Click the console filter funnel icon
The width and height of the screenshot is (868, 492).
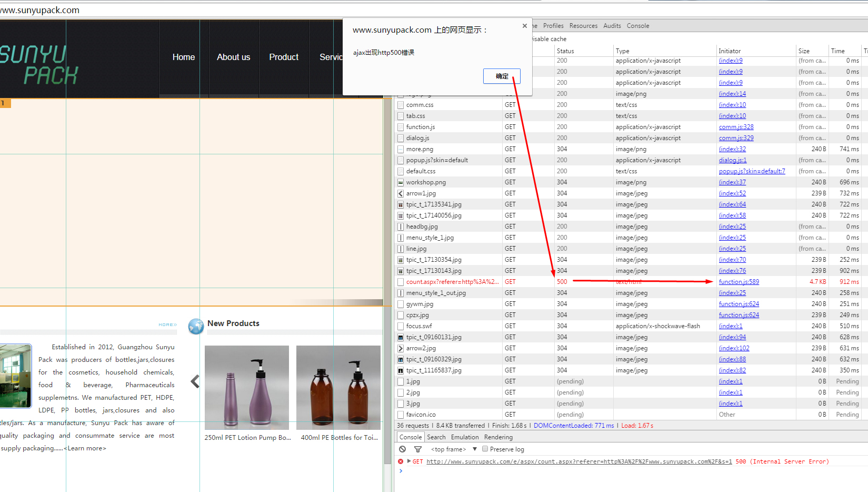coord(418,449)
